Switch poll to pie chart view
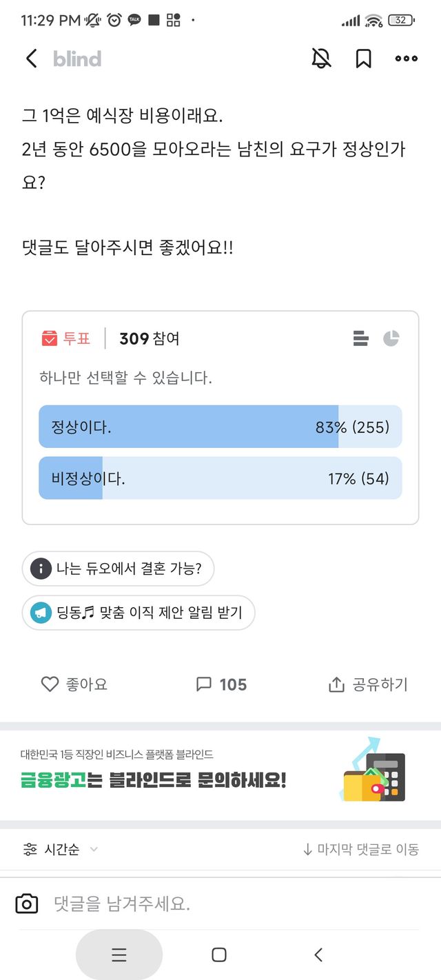This screenshot has height=980, width=441. (391, 338)
